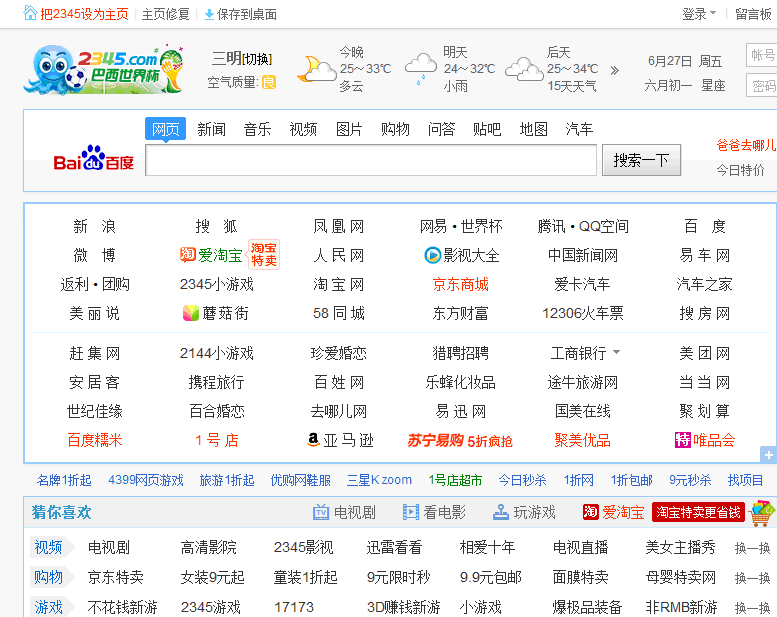
Task: Click the plus button to add sites
Action: [768, 454]
